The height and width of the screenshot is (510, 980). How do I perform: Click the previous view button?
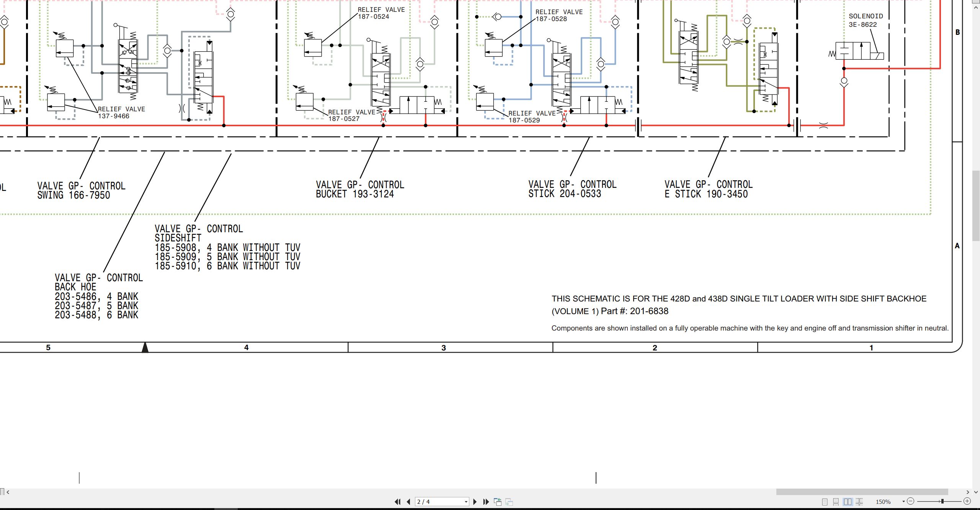pyautogui.click(x=498, y=502)
